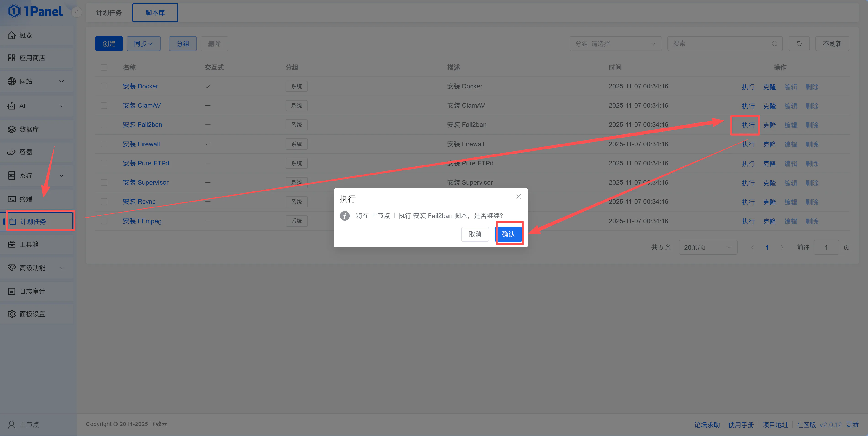Open 容器 docker whale icon
The width and height of the screenshot is (868, 436).
point(12,152)
